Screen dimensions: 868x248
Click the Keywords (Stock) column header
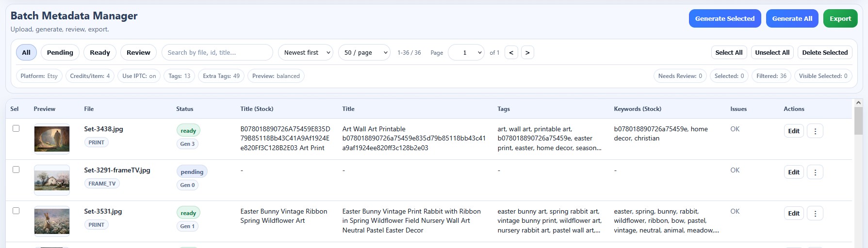point(638,109)
